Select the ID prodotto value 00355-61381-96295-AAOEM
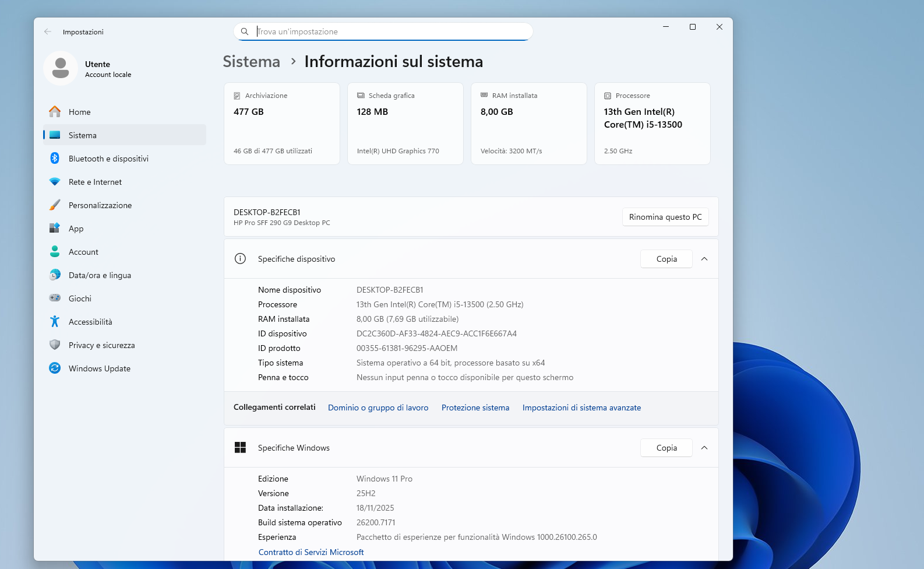The height and width of the screenshot is (569, 924). click(407, 348)
